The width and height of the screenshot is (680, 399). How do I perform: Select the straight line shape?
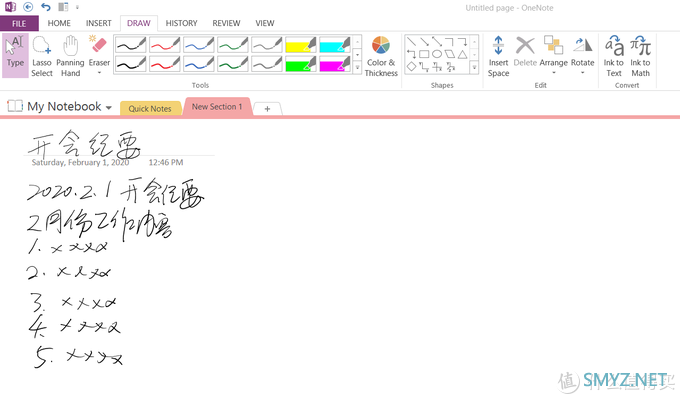pyautogui.click(x=412, y=42)
